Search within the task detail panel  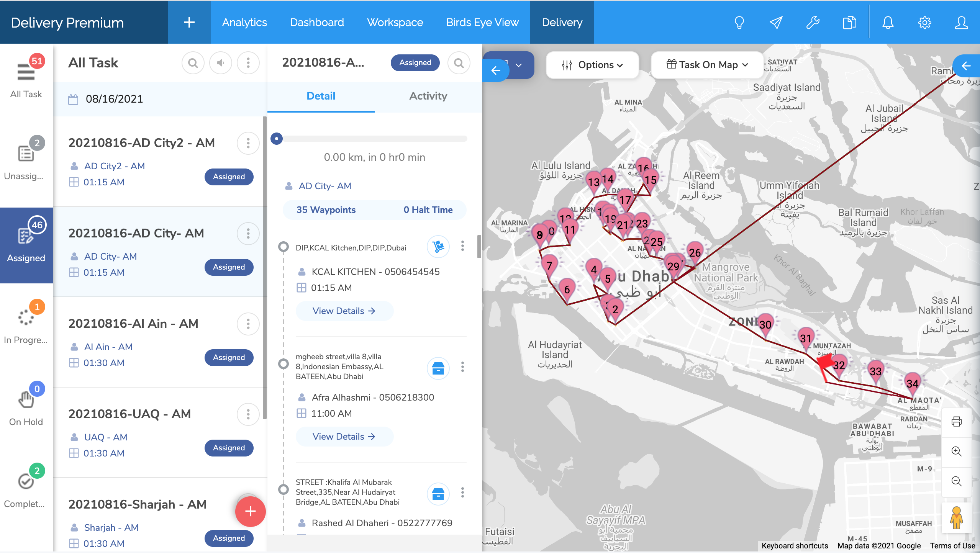click(459, 63)
